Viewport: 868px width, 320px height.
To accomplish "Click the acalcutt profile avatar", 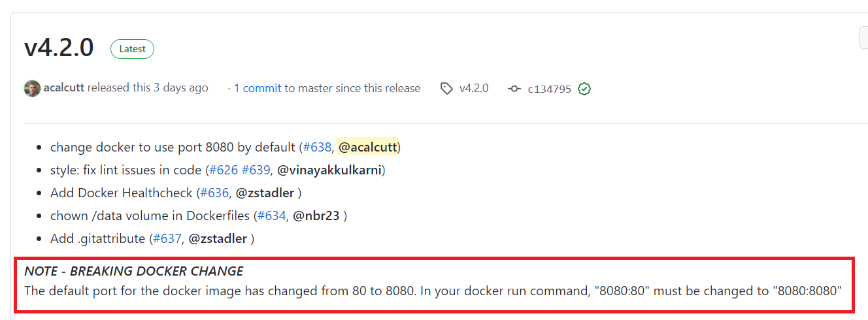I will pos(32,88).
